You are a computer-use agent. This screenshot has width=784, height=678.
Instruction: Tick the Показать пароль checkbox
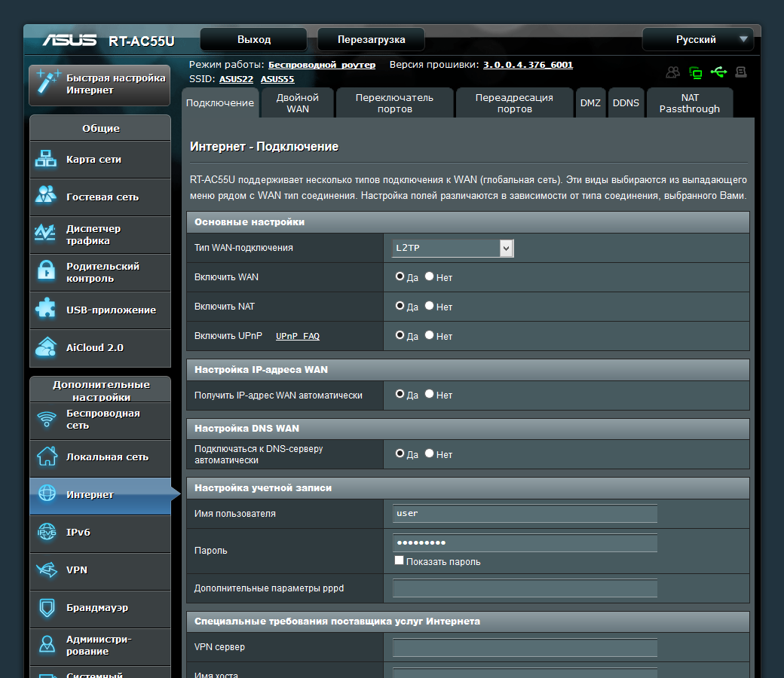399,561
